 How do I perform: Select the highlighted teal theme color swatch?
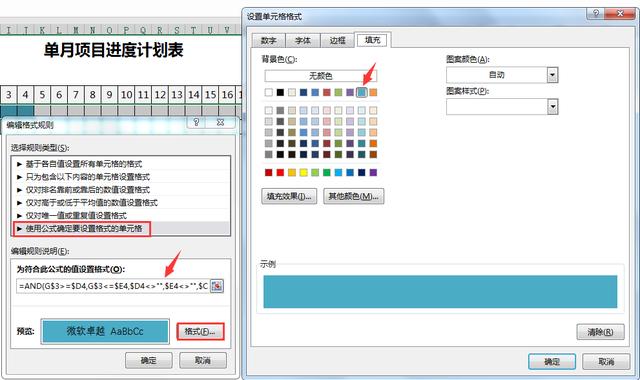(362, 93)
